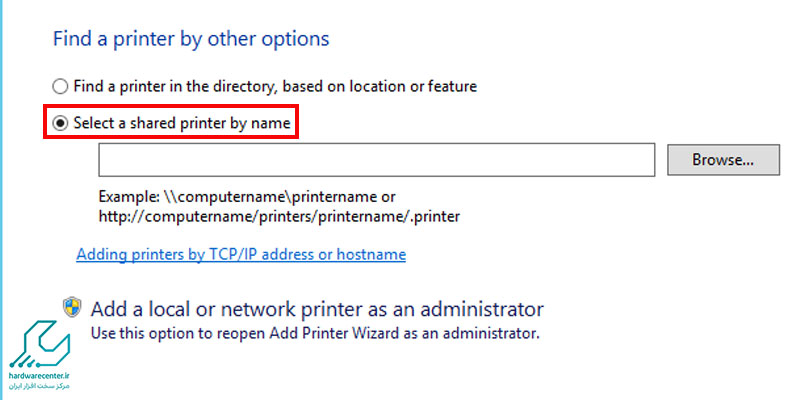Click the blue window border on the left edge

[x=2, y=200]
